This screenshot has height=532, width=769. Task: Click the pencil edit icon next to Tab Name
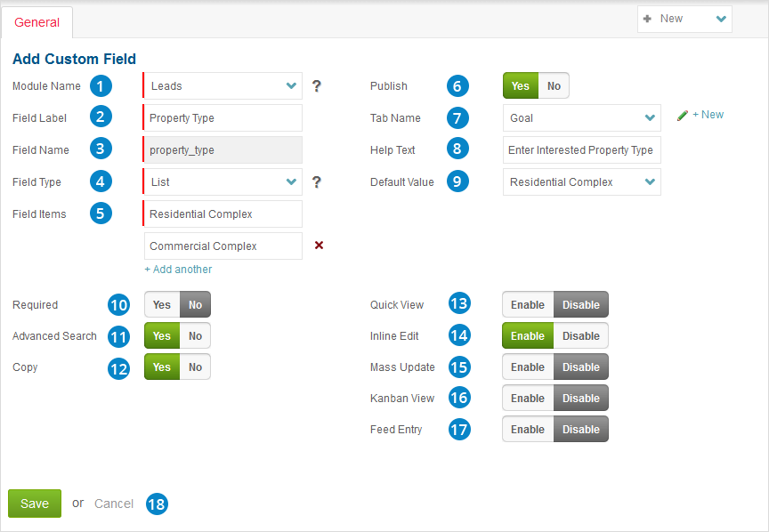click(682, 116)
